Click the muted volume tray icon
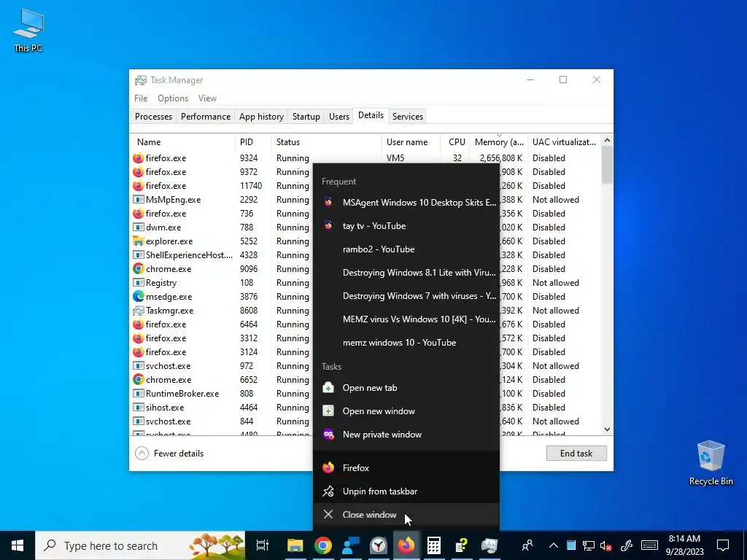 [x=606, y=545]
